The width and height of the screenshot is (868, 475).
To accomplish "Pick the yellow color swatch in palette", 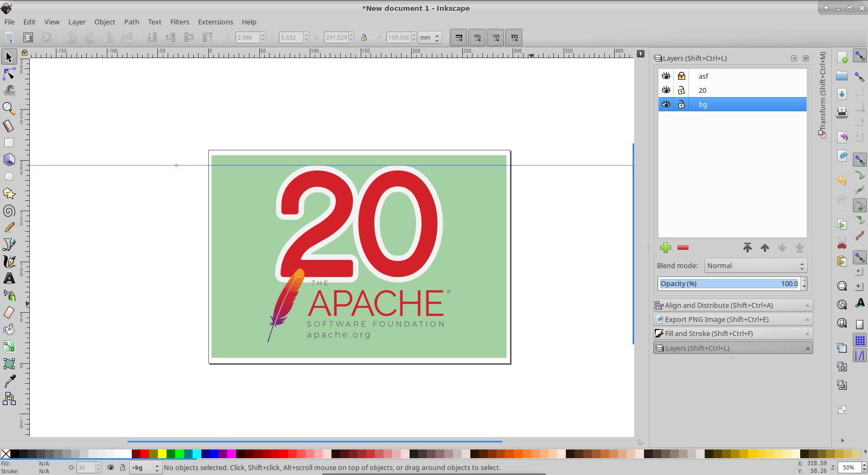I will pyautogui.click(x=162, y=454).
